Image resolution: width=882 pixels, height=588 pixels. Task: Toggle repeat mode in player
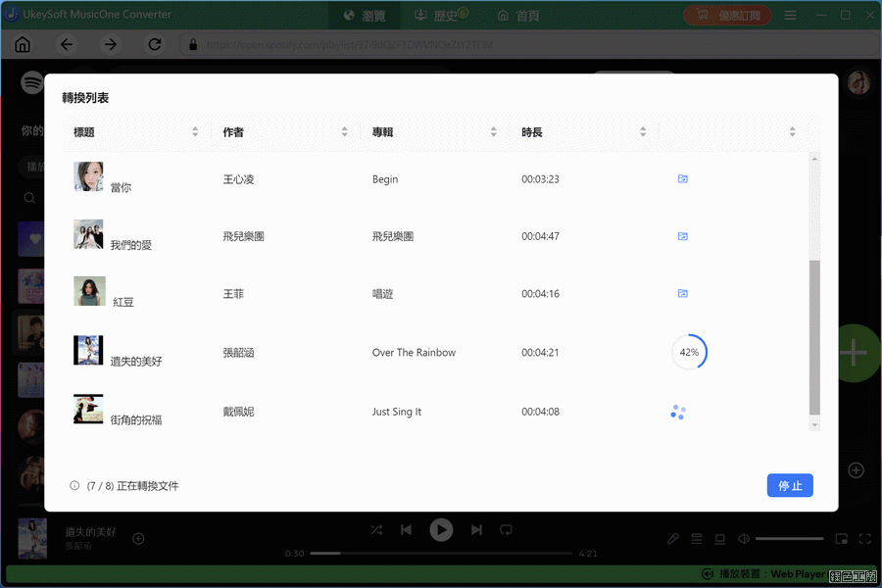tap(506, 530)
